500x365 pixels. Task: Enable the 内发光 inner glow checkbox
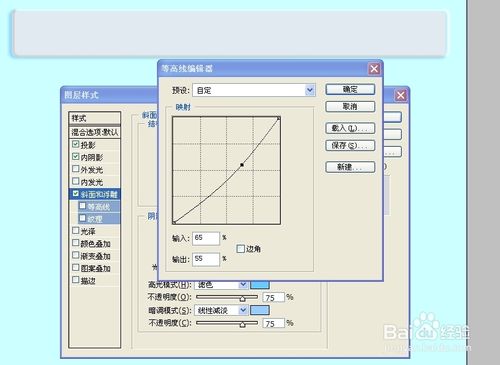pos(76,181)
